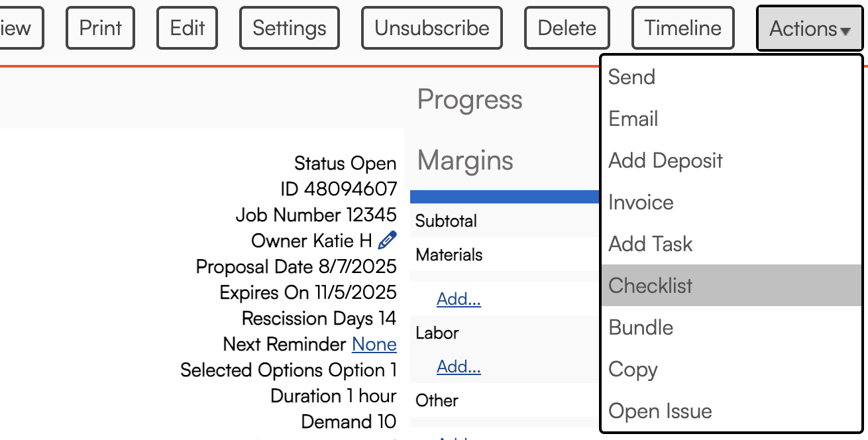Click Invoice in the dropdown list
The width and height of the screenshot is (868, 440).
641,202
